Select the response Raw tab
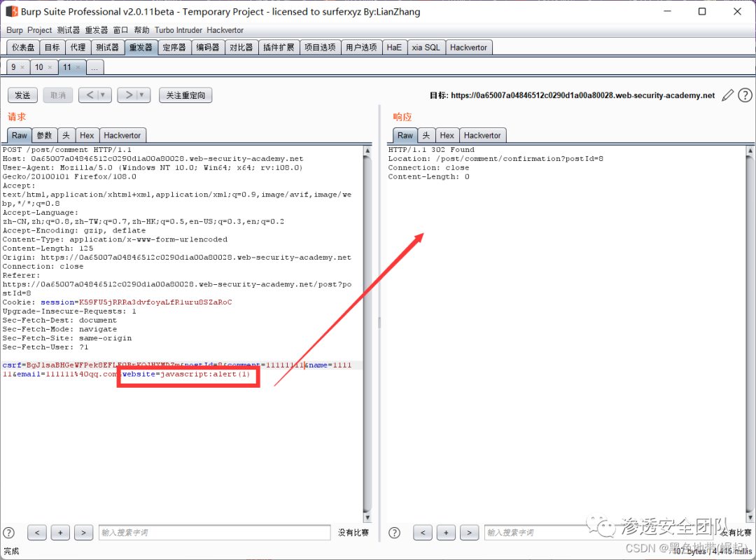 [405, 136]
